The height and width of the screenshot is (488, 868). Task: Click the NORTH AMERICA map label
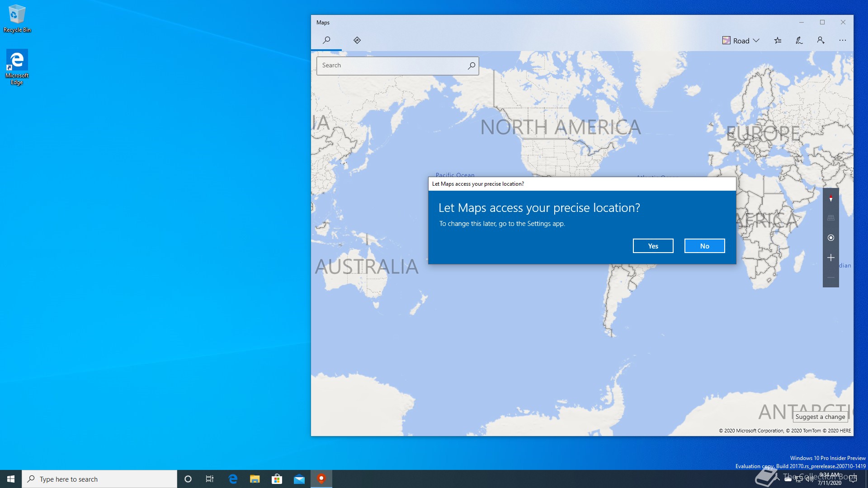click(561, 127)
